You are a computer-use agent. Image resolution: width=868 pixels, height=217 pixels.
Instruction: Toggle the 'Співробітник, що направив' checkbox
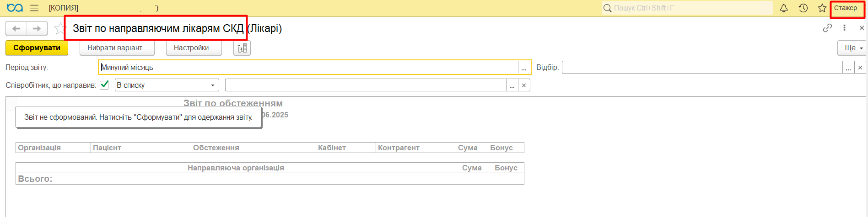[x=104, y=85]
